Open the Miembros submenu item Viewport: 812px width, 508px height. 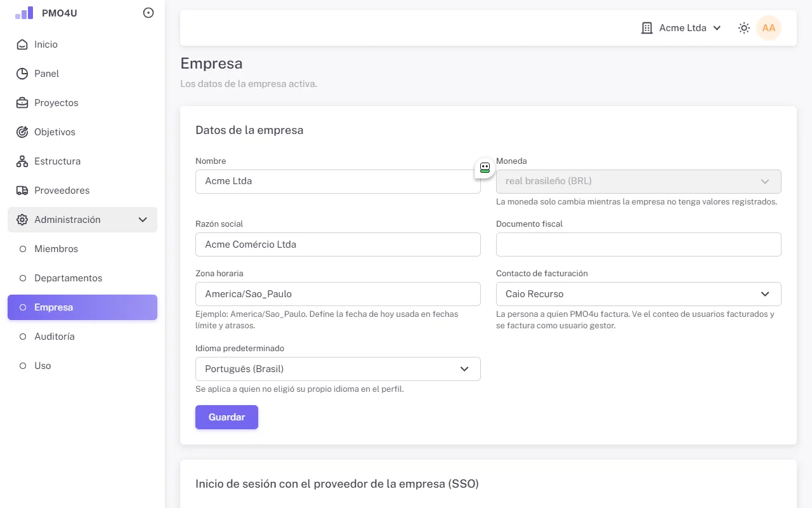click(82, 249)
